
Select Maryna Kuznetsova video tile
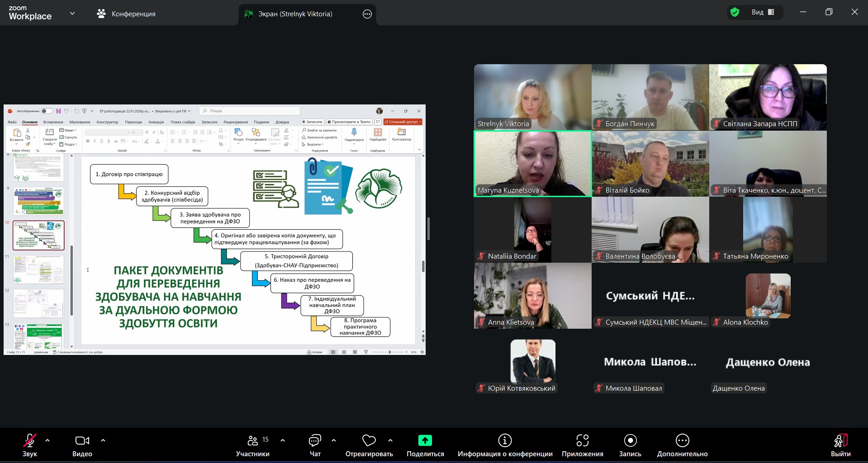coord(532,164)
